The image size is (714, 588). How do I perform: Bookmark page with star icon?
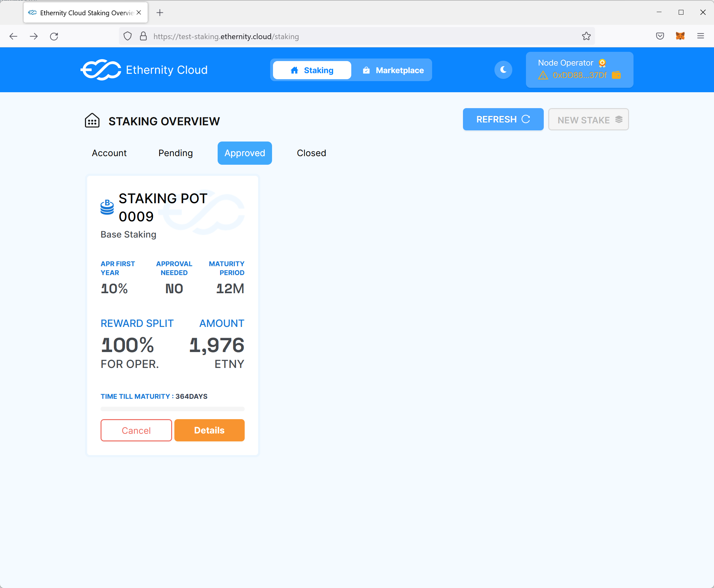coord(586,36)
